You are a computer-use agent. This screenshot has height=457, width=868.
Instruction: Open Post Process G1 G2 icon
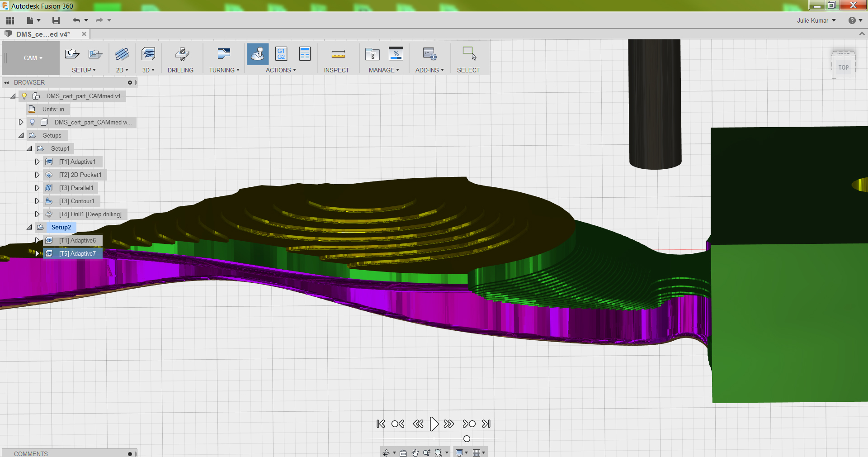pyautogui.click(x=281, y=54)
